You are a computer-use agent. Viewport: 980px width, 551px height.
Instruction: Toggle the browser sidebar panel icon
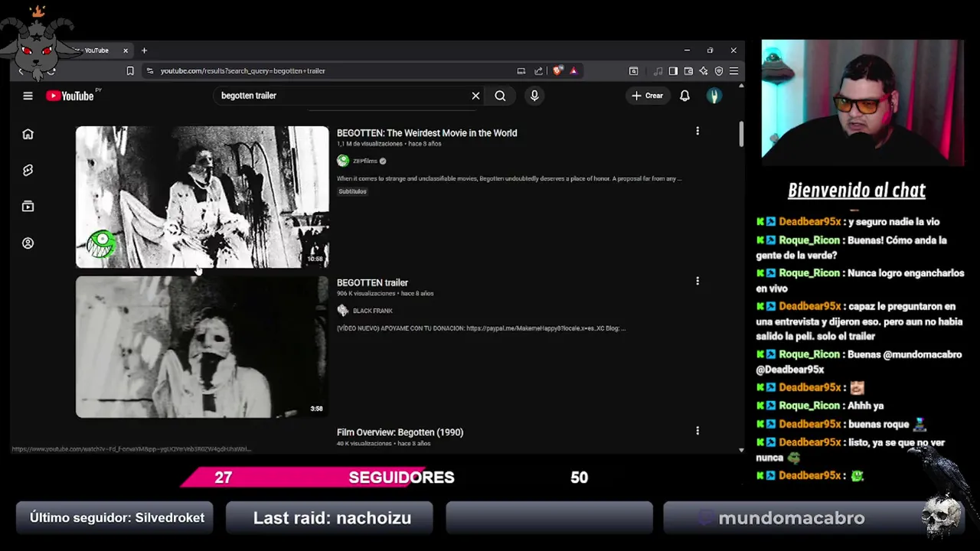click(673, 70)
